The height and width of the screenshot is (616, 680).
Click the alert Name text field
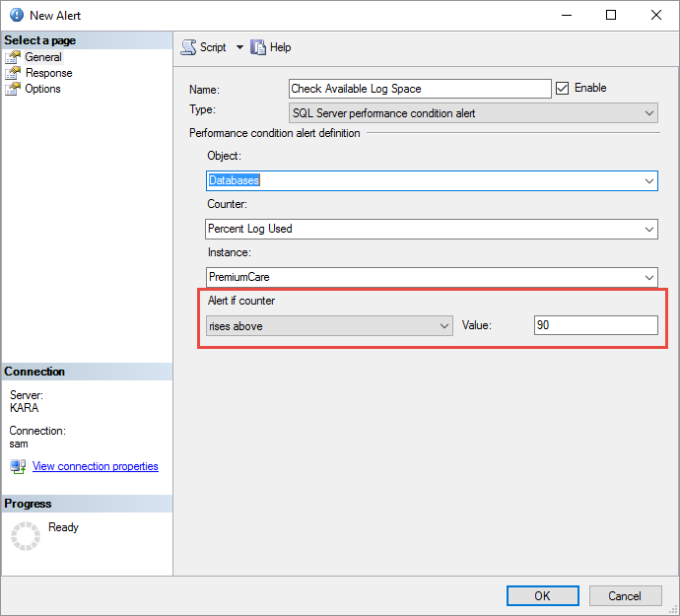[x=420, y=89]
